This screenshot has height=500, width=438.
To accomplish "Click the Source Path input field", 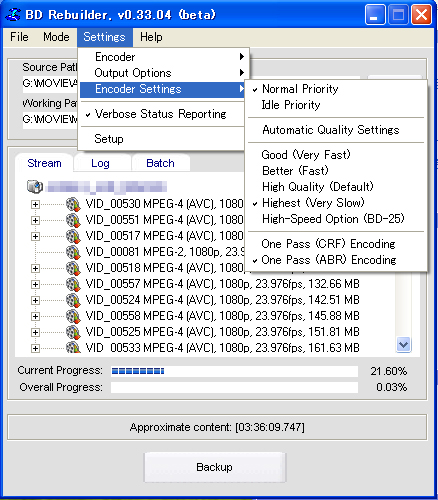I will tap(50, 83).
